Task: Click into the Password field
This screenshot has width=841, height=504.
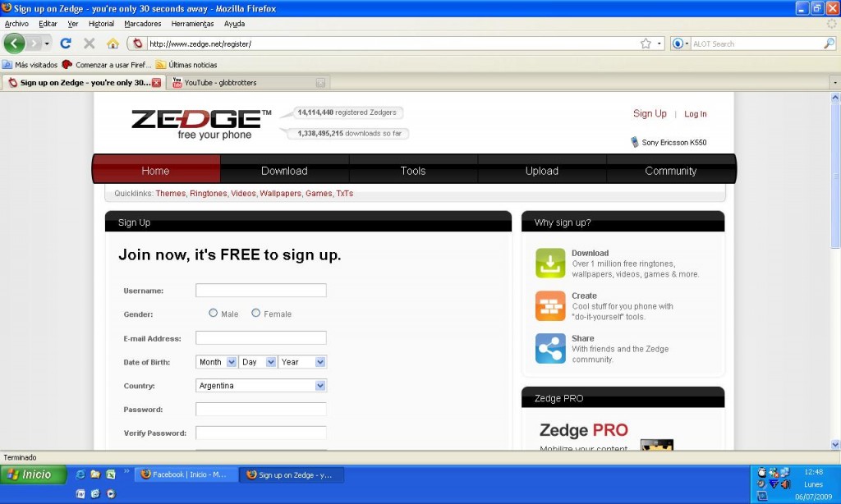Action: pos(260,409)
